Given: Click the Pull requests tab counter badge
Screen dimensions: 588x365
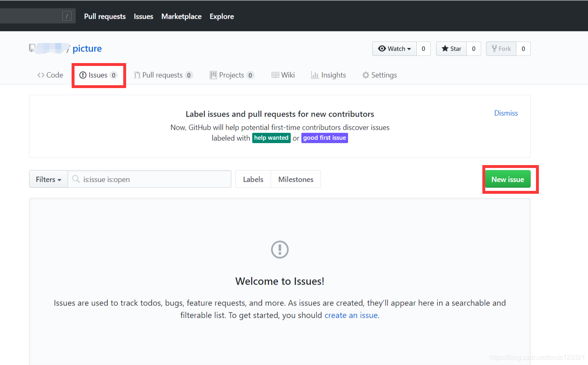Looking at the screenshot, I should [x=189, y=75].
